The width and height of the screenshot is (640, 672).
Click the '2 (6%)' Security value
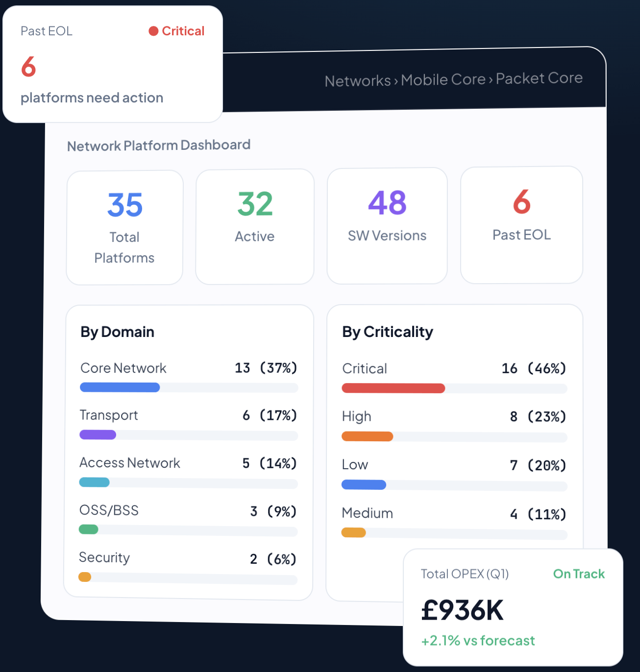click(273, 559)
